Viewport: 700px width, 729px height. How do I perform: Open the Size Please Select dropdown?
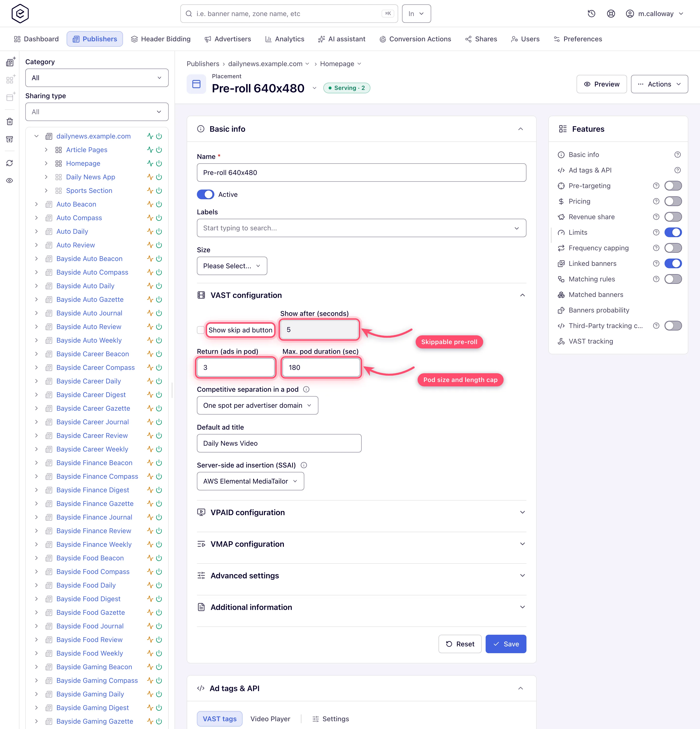coord(232,266)
